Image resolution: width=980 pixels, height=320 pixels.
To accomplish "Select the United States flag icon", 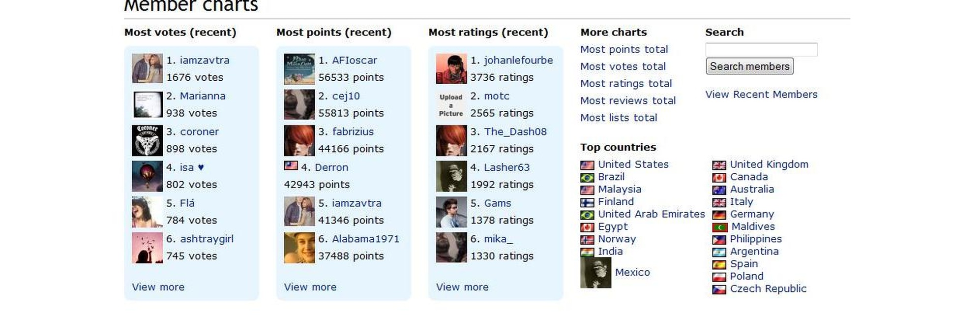I will pos(587,165).
